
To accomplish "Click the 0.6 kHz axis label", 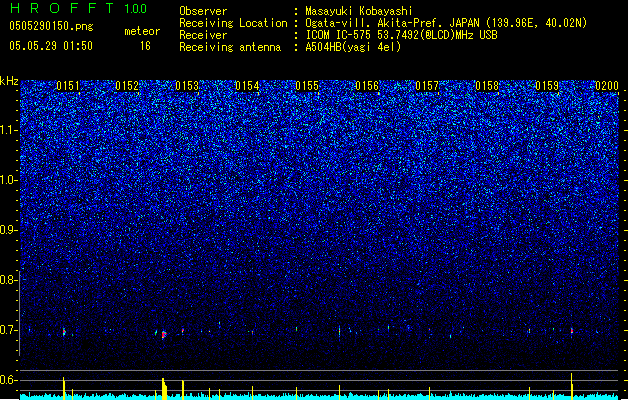I will pyautogui.click(x=9, y=380).
